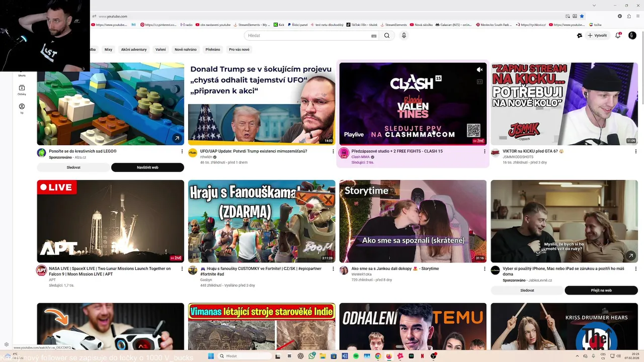Select the Přehráno filter chip
The width and height of the screenshot is (644, 362).
213,50
